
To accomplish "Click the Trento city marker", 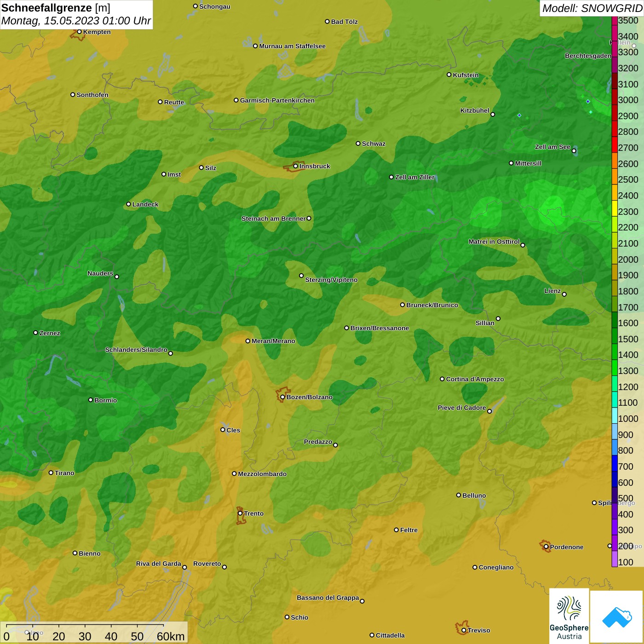I will tap(240, 513).
